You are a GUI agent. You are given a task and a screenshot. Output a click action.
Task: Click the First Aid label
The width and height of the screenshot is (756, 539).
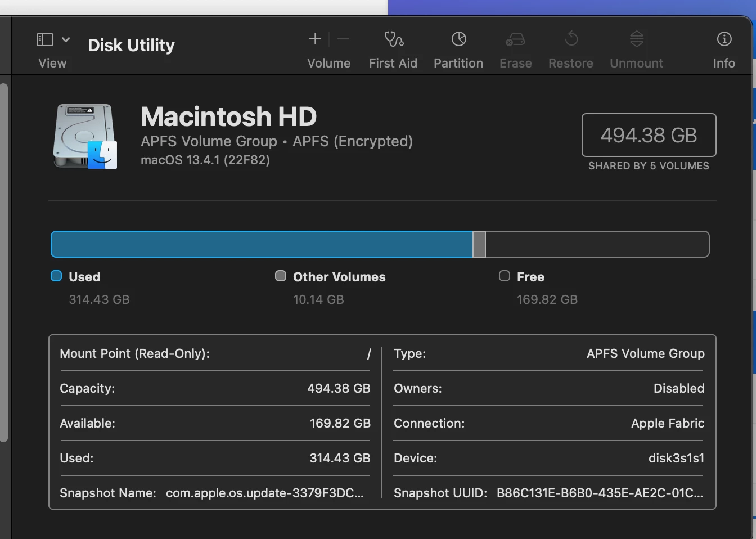tap(393, 63)
